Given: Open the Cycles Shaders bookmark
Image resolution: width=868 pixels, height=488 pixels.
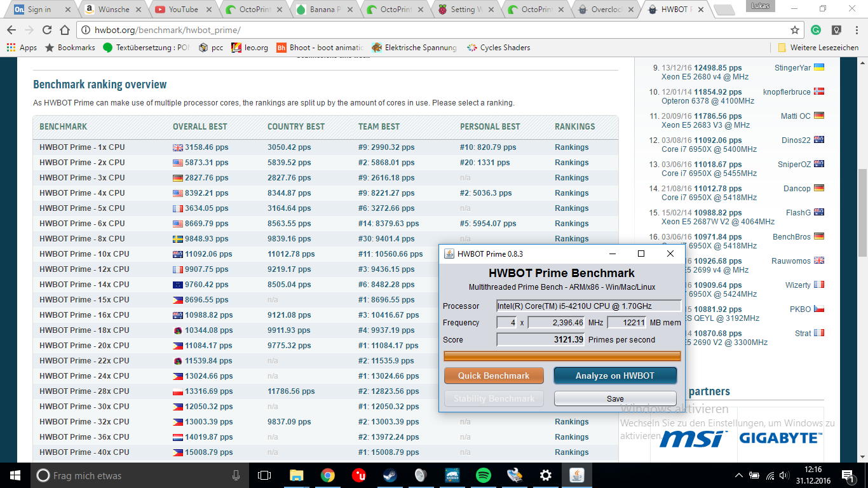Looking at the screenshot, I should click(x=498, y=48).
